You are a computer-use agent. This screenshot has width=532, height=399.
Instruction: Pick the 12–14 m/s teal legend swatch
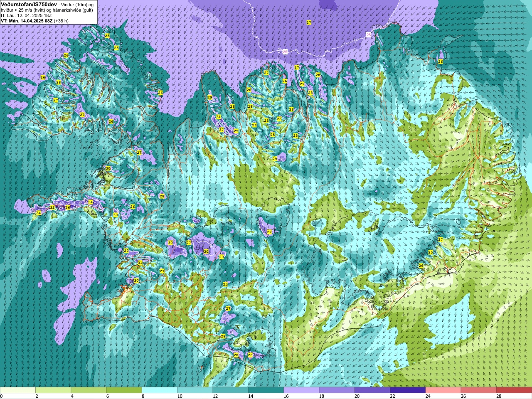click(230, 390)
